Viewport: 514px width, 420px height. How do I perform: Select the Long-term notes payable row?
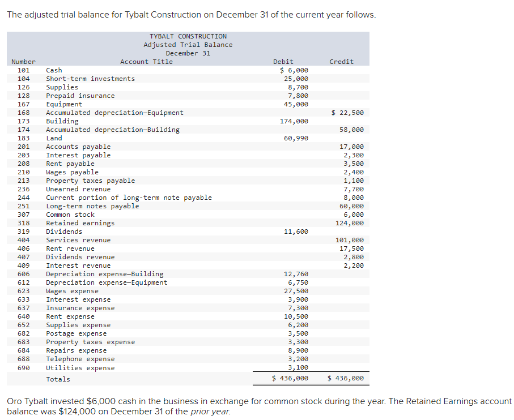[83, 206]
